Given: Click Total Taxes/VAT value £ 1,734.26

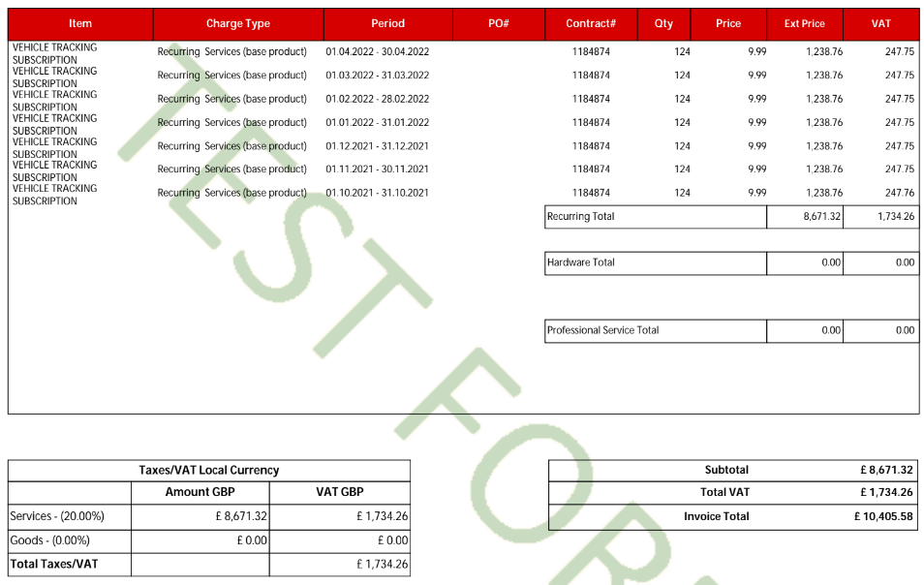Looking at the screenshot, I should 382,564.
